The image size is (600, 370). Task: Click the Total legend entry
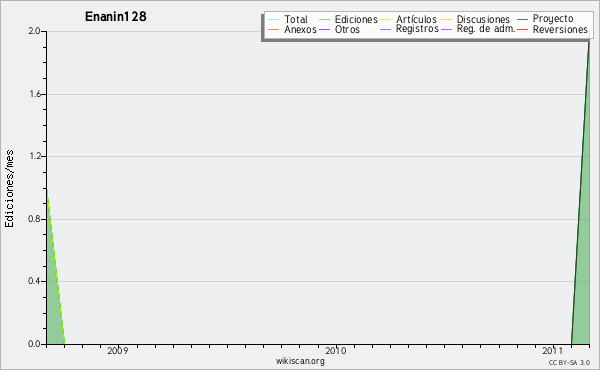pyautogui.click(x=296, y=19)
